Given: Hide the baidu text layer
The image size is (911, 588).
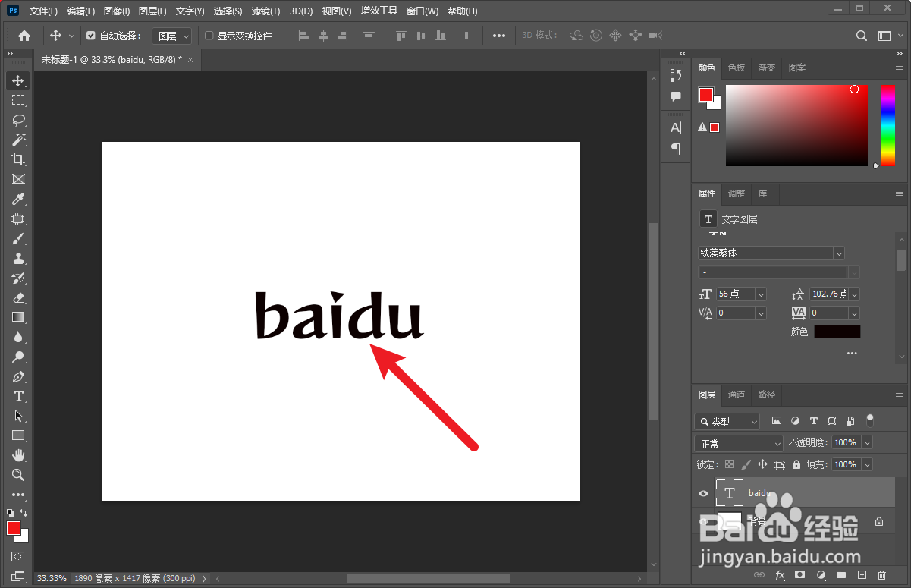Looking at the screenshot, I should point(703,493).
